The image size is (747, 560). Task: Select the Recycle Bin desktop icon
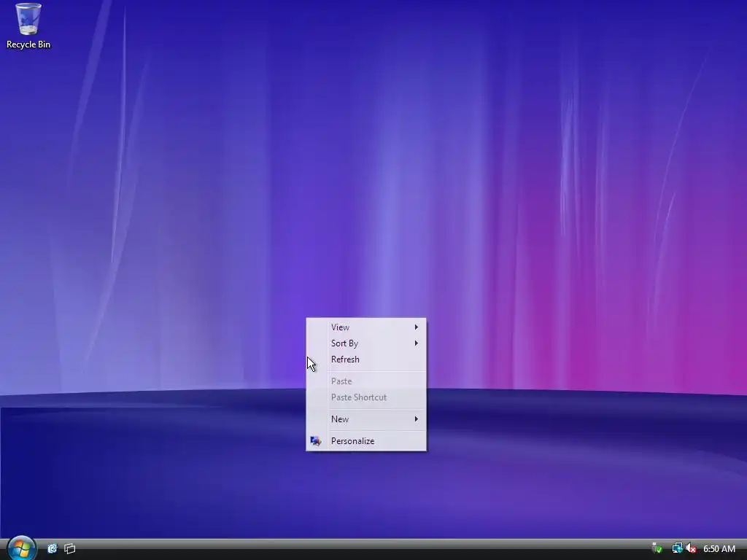(28, 26)
